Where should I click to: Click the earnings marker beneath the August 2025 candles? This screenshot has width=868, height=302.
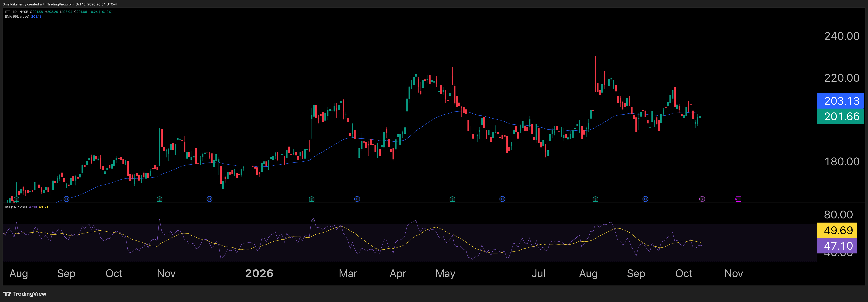(17, 199)
